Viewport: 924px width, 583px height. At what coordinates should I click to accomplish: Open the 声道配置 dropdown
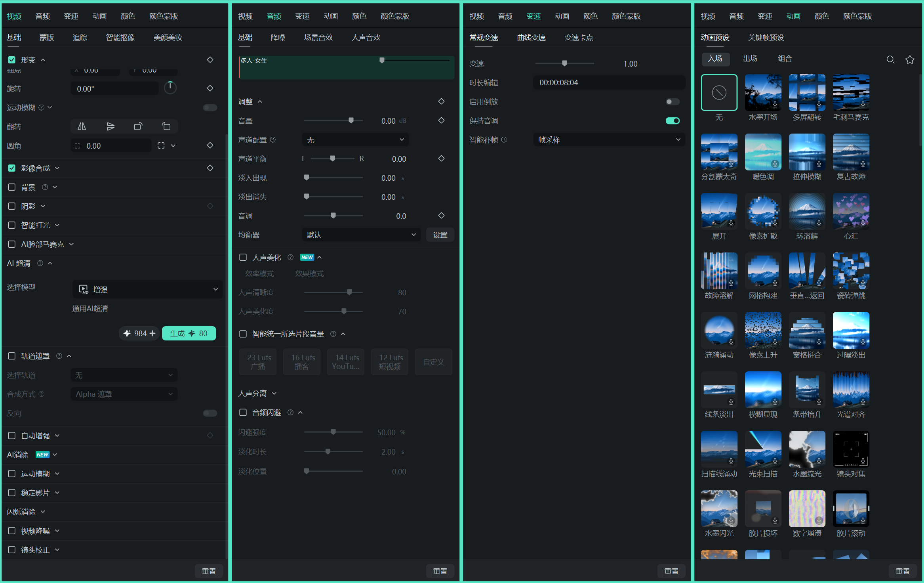355,140
